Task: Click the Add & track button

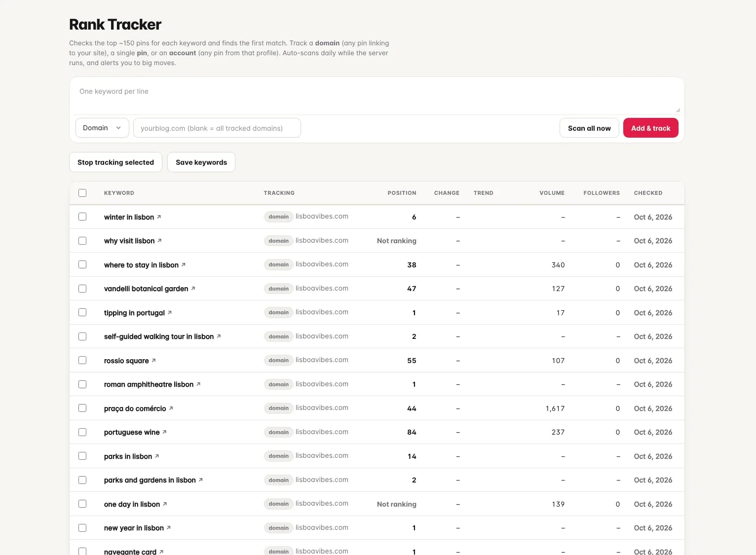Action: [651, 128]
